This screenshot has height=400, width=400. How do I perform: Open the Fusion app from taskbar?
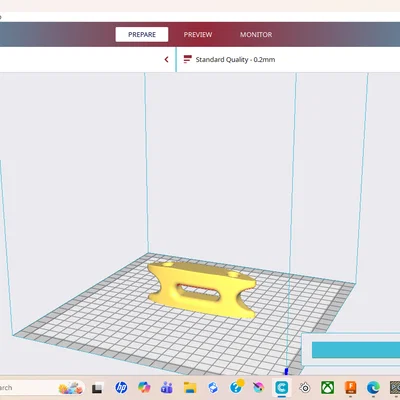pyautogui.click(x=351, y=388)
